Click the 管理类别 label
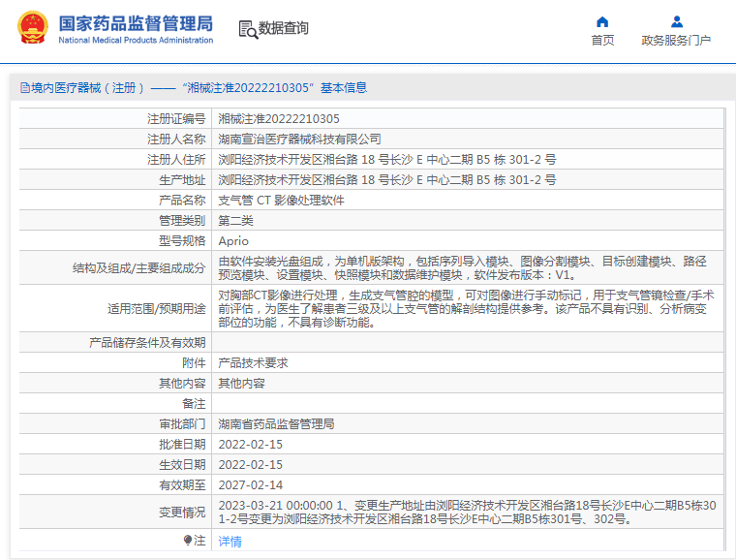 click(x=182, y=221)
